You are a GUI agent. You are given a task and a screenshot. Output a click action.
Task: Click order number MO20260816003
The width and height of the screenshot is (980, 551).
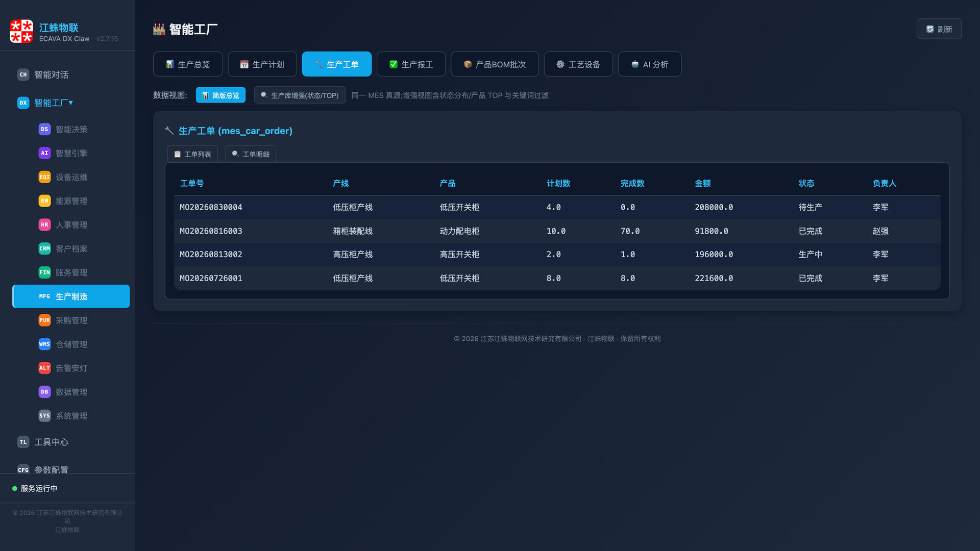[x=211, y=231]
